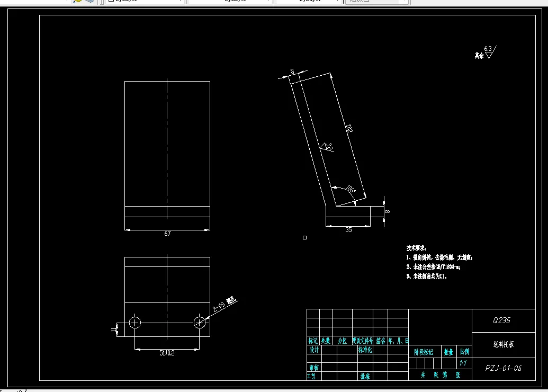This screenshot has width=548, height=392.
Task: Select the 67 width dimension text
Action: (167, 233)
